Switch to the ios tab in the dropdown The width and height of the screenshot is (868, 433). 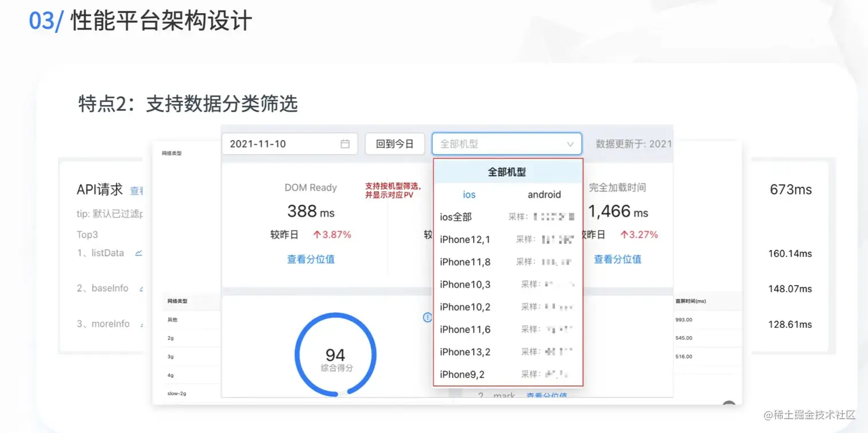[x=470, y=194]
